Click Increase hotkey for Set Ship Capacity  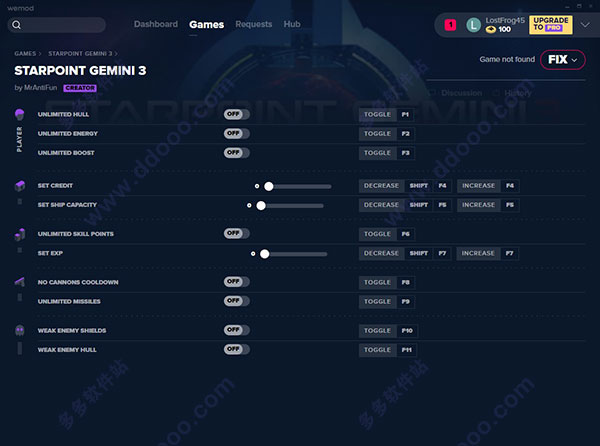(x=478, y=205)
